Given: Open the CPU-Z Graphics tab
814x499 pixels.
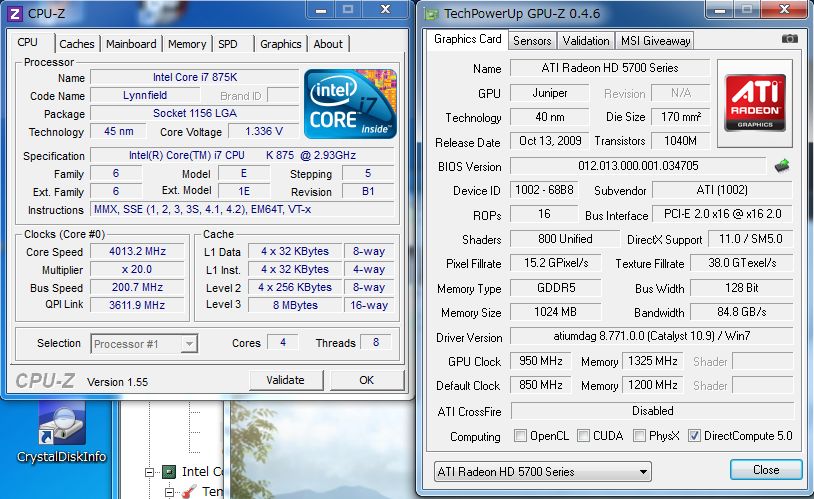Looking at the screenshot, I should pyautogui.click(x=281, y=44).
